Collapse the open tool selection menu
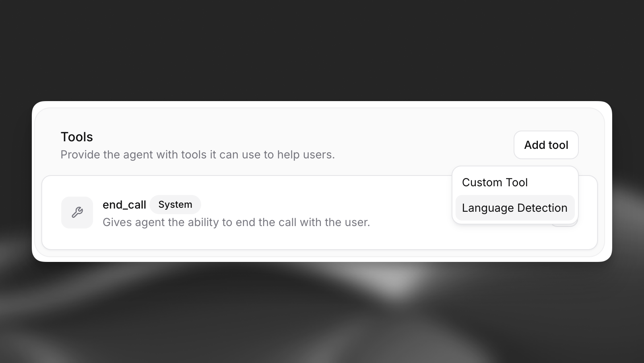The width and height of the screenshot is (644, 363). [546, 145]
